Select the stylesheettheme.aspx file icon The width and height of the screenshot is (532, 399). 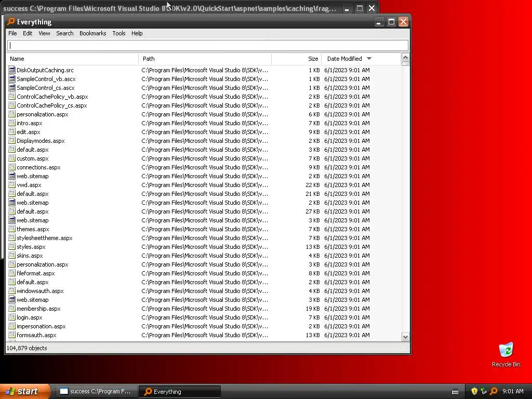point(12,238)
